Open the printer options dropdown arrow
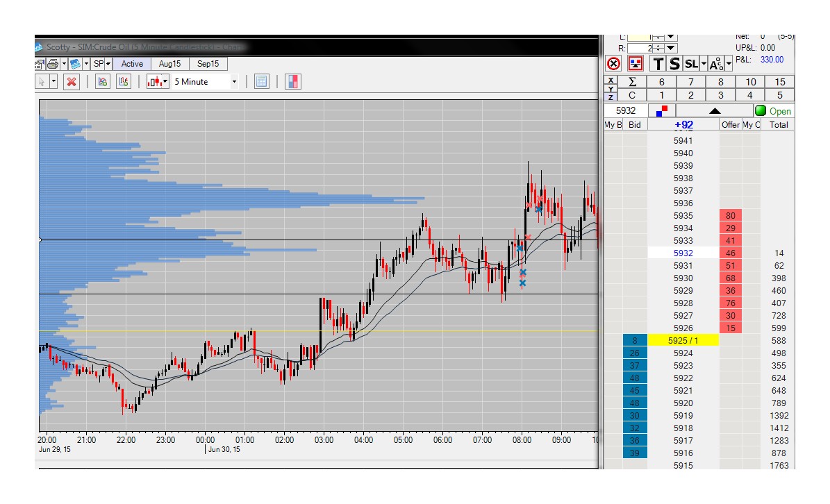This screenshot has width=830, height=504. pyautogui.click(x=64, y=64)
